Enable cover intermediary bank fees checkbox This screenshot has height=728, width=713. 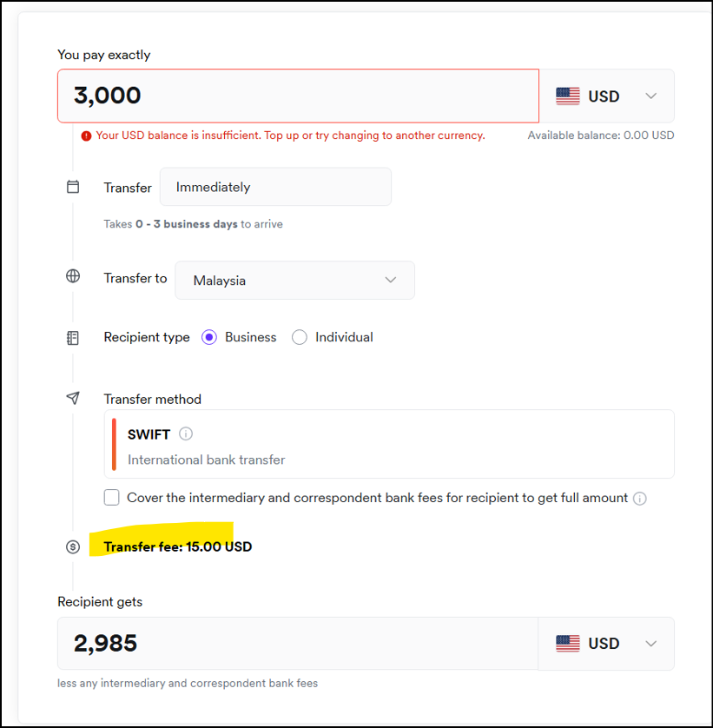click(x=111, y=498)
